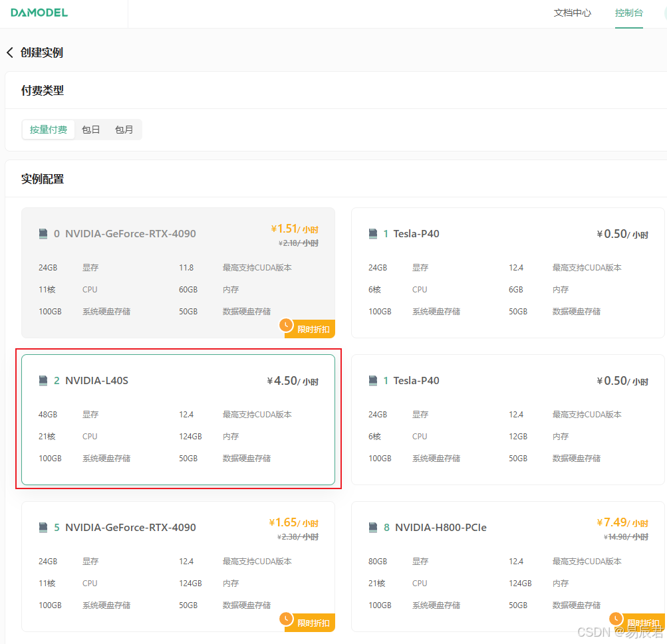Screen dimensions: 667x644
Task: Click the 付费类型 section heading
Action: [43, 90]
